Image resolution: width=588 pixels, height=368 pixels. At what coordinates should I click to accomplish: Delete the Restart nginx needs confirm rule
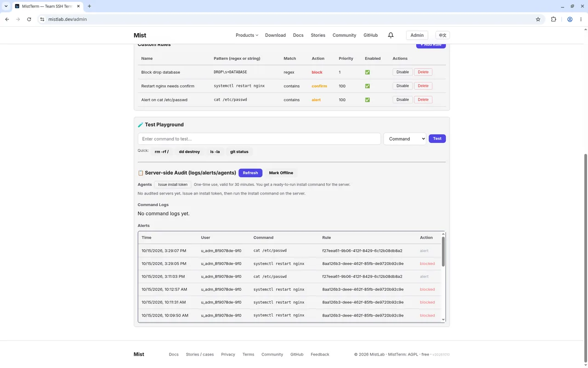pos(423,86)
